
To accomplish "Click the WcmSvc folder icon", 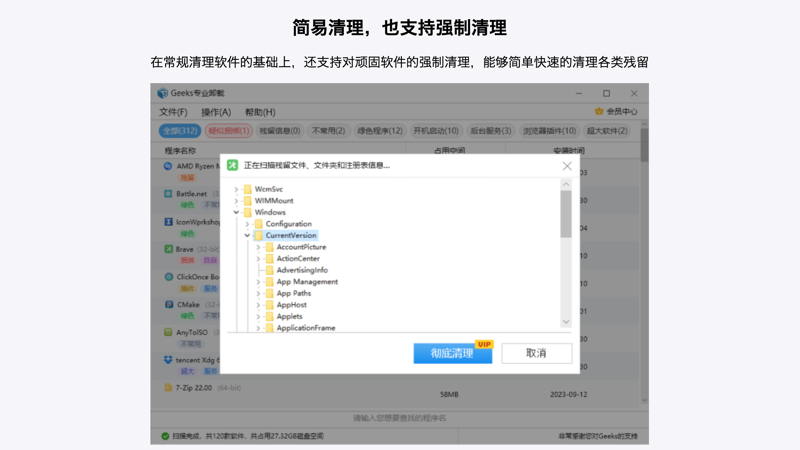I will (247, 189).
